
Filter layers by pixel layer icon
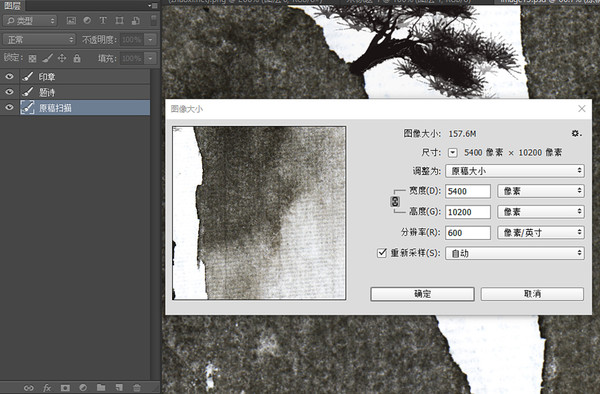(x=71, y=21)
